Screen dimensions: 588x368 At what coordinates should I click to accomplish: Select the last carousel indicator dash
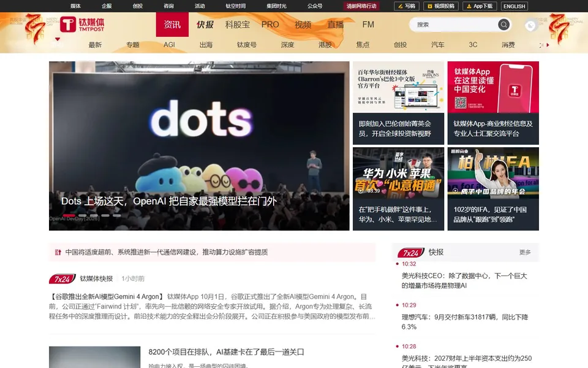click(x=117, y=215)
